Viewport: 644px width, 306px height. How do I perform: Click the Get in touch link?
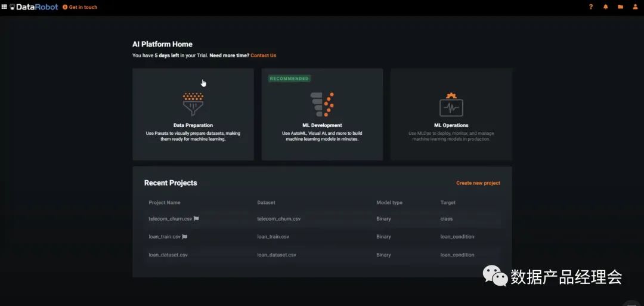80,7
